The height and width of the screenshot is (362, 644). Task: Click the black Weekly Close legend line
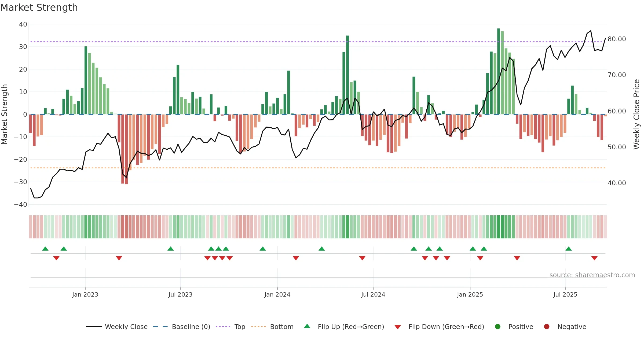pos(94,327)
